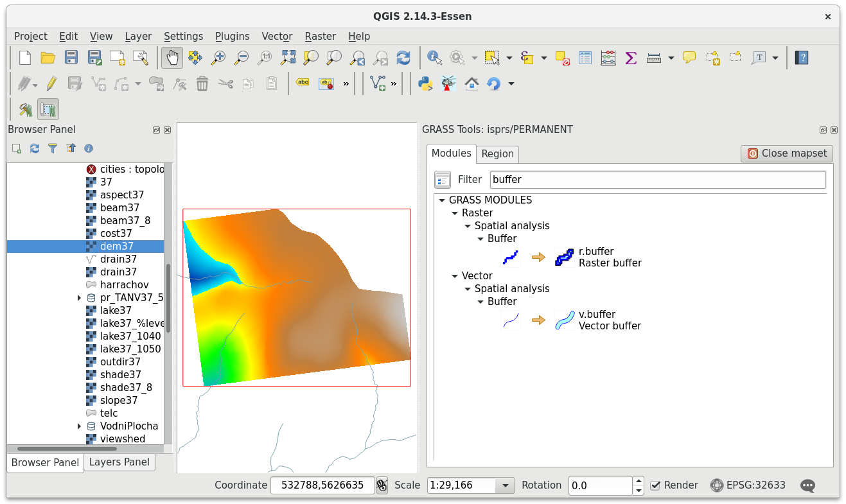Toggle GRASS modules tree/list view icon
The width and height of the screenshot is (846, 504).
coord(443,180)
